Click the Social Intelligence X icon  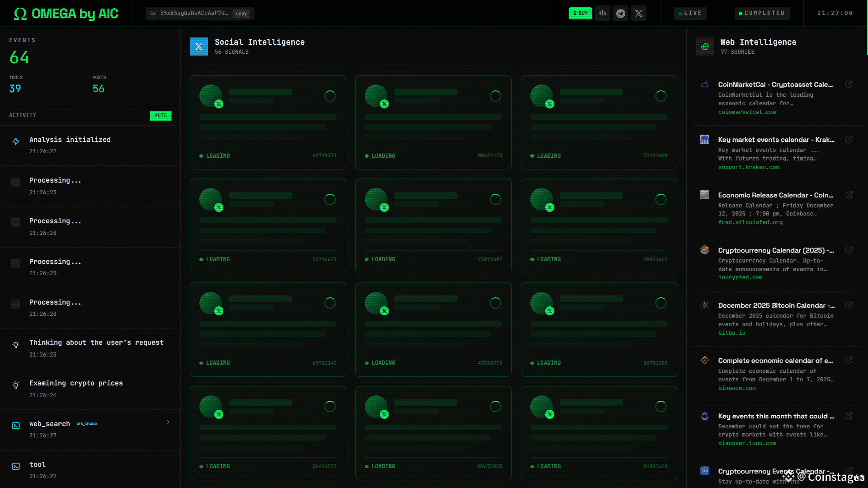[x=199, y=47]
